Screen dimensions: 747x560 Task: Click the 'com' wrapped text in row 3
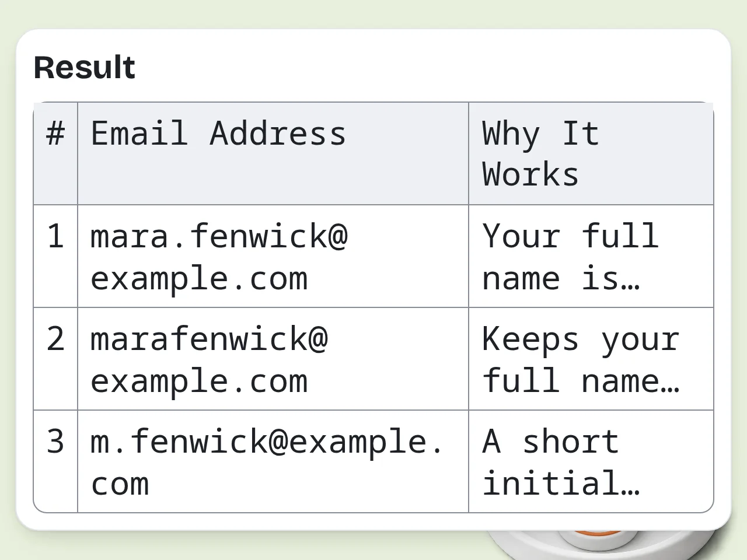tap(120, 484)
